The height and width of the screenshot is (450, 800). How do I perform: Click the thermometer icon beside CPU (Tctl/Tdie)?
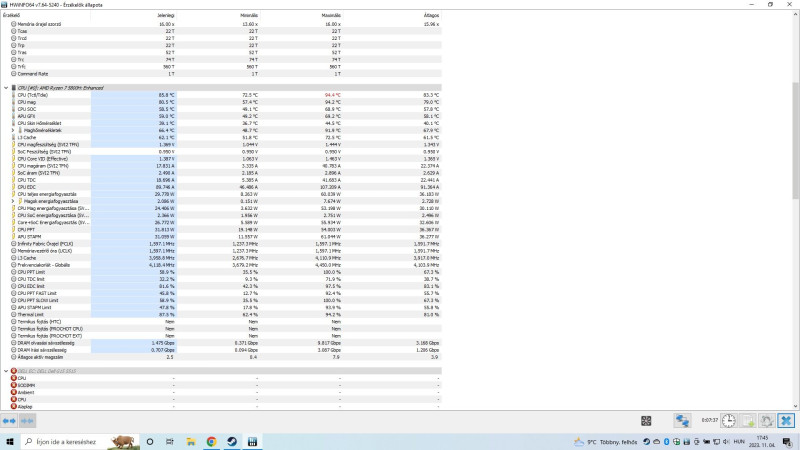pos(14,95)
